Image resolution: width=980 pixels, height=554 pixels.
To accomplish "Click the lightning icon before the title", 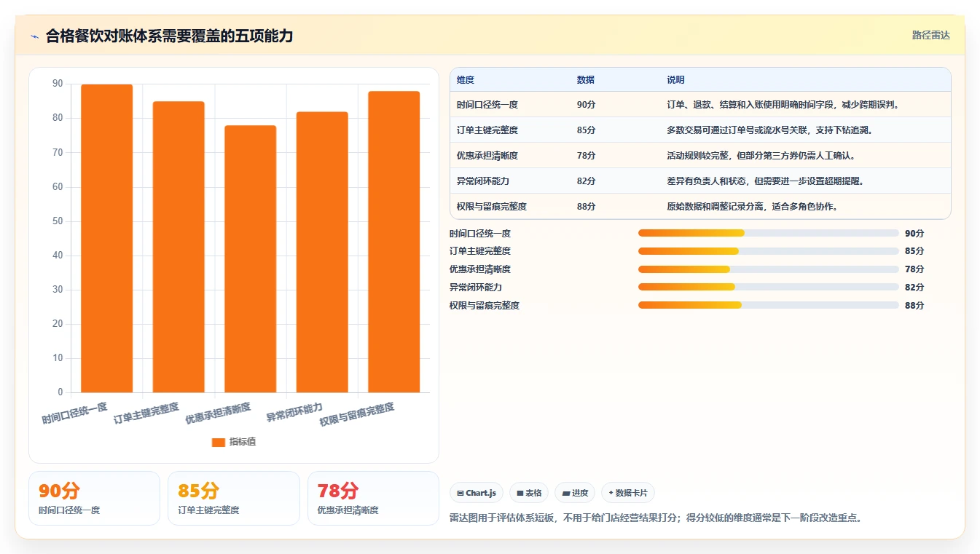I will (x=35, y=36).
